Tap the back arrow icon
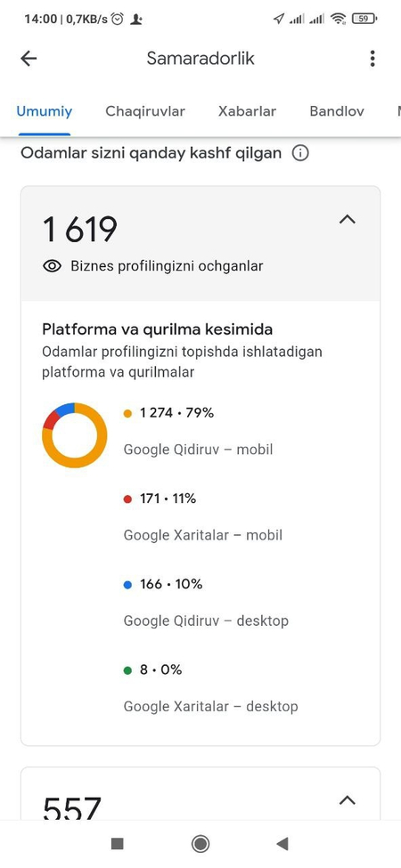Image resolution: width=401 pixels, height=868 pixels. (29, 59)
